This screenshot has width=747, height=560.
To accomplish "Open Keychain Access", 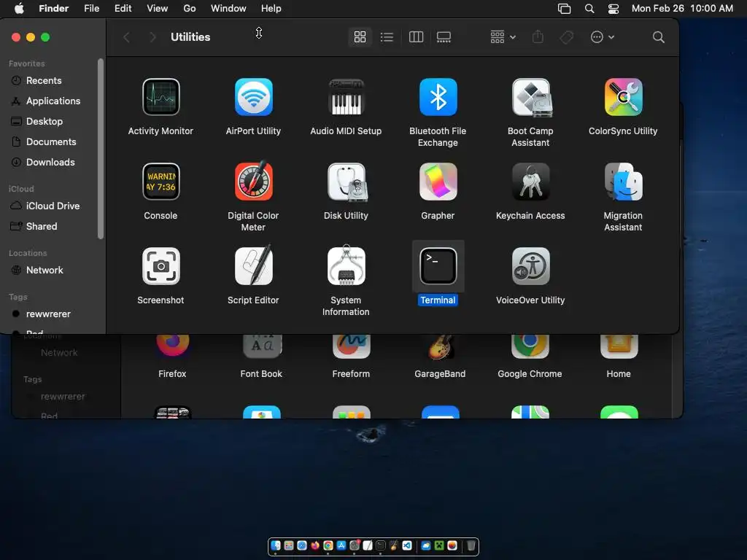I will pos(531,182).
